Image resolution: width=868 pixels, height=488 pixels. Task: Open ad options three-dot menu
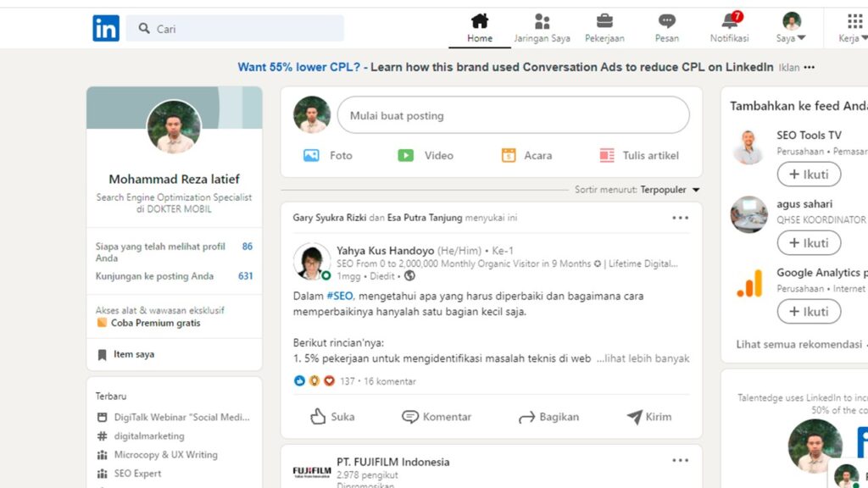click(810, 68)
